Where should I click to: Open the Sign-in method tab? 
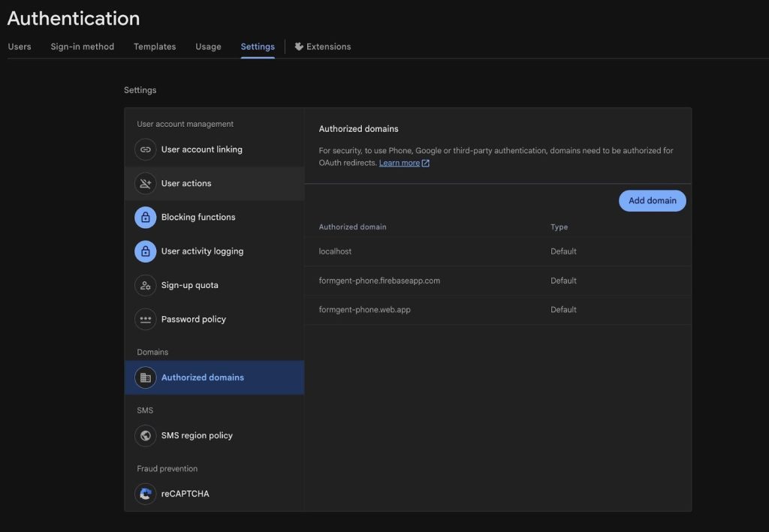point(83,47)
